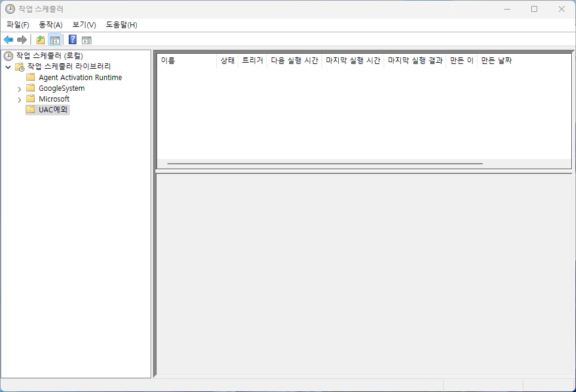This screenshot has height=392, width=576.
Task: Click the task list horizontal scrollbar thumb
Action: pyautogui.click(x=324, y=164)
